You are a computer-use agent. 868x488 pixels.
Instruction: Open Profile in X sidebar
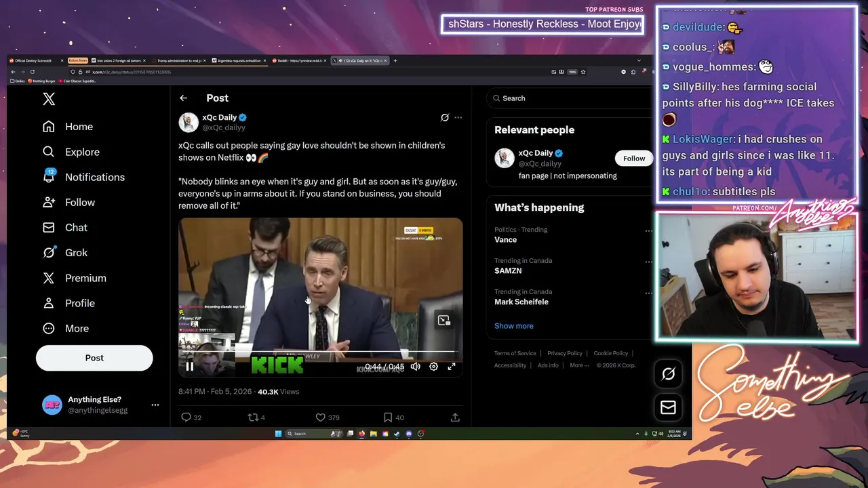[68, 303]
